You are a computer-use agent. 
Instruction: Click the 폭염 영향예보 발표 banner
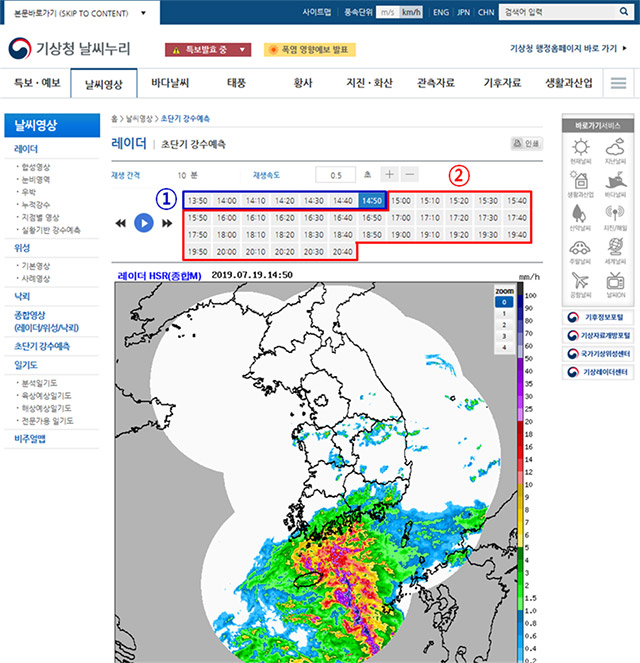point(310,49)
